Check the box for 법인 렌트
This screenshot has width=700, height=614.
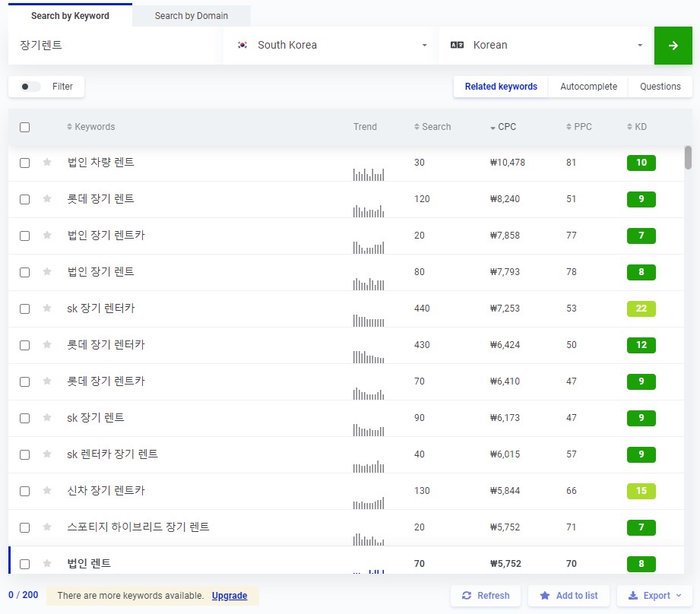coord(24,565)
